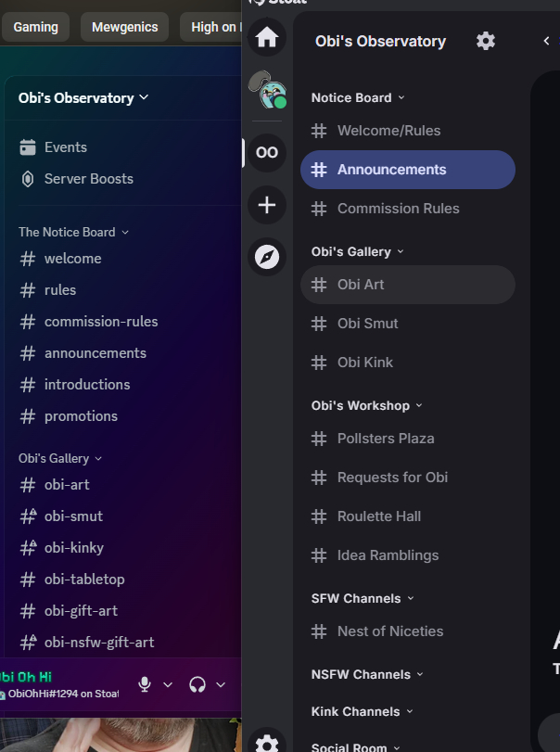The height and width of the screenshot is (752, 560).
Task: Open Obi's Observatory server settings gear
Action: tap(486, 41)
